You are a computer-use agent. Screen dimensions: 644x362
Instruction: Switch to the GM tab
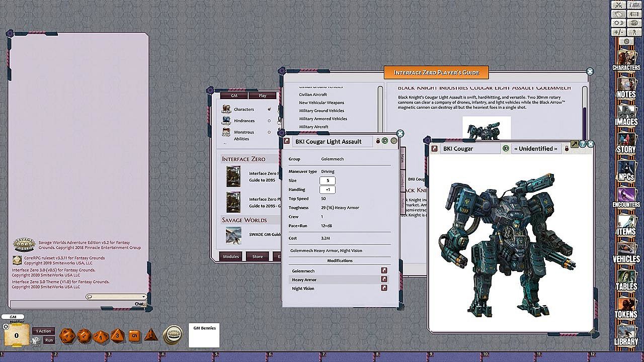[x=234, y=96]
